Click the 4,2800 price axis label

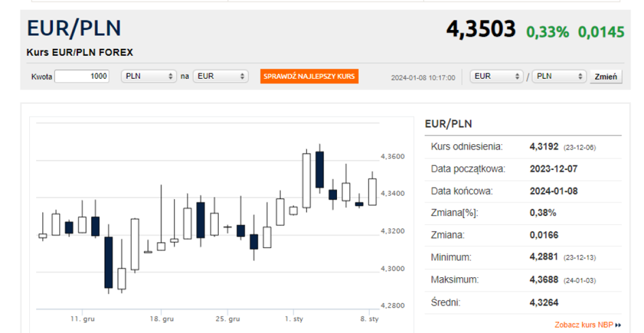coord(393,306)
